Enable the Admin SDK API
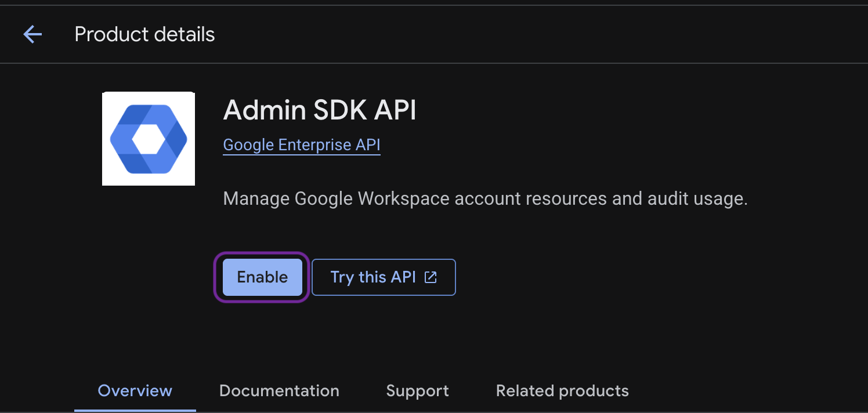868x413 pixels. point(263,277)
